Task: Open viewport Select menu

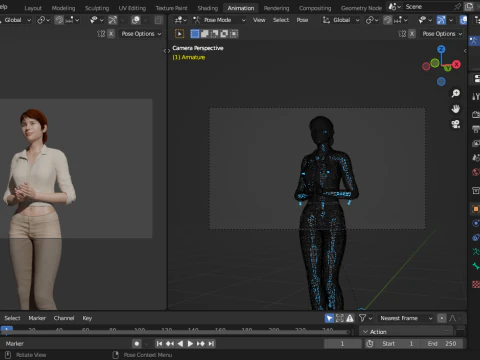Action: [x=281, y=20]
